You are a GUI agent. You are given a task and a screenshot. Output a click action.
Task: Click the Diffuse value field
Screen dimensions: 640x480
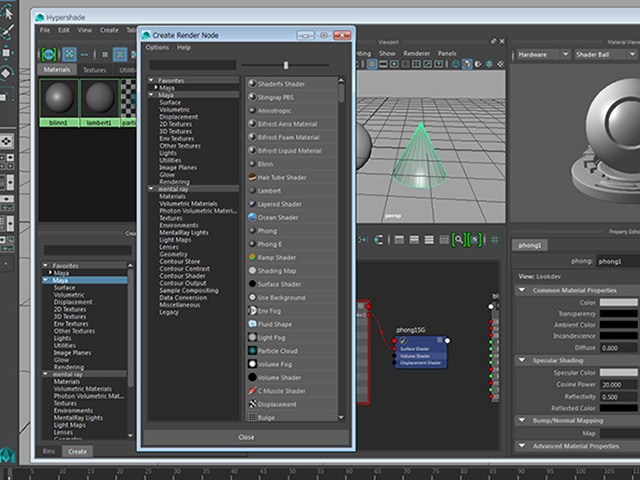618,348
